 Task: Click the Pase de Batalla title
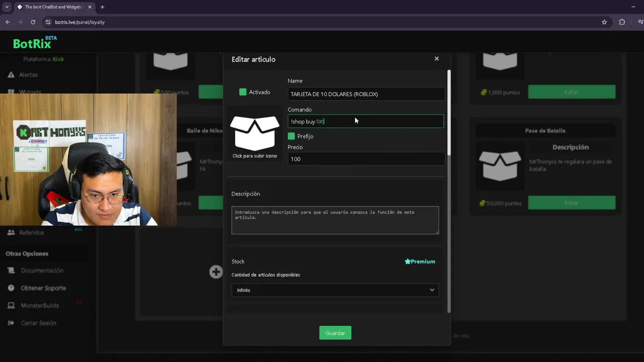tap(545, 131)
